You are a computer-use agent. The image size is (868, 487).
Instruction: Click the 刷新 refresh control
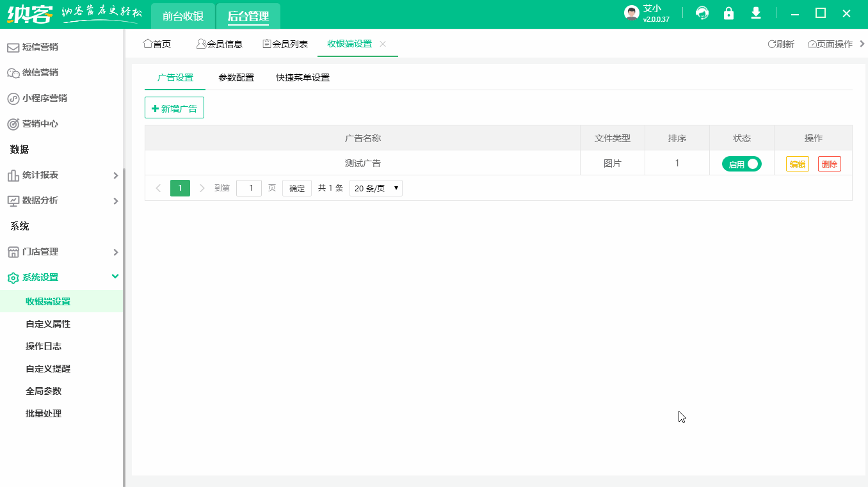pyautogui.click(x=780, y=44)
